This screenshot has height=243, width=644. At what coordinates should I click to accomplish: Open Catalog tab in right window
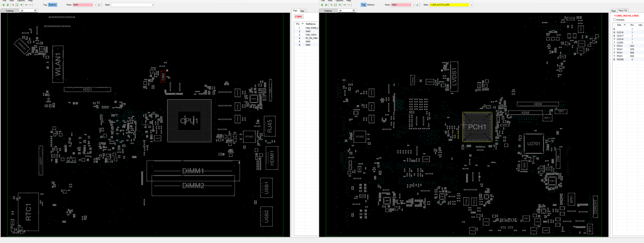click(x=328, y=11)
